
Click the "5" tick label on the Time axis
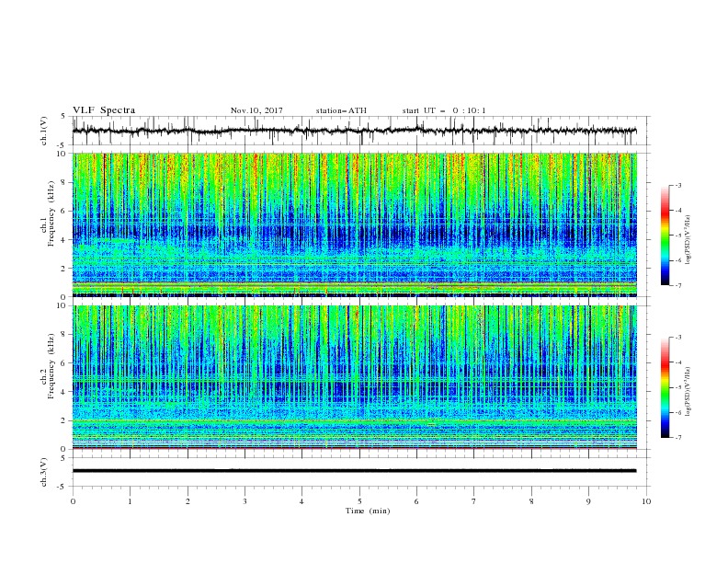click(359, 501)
